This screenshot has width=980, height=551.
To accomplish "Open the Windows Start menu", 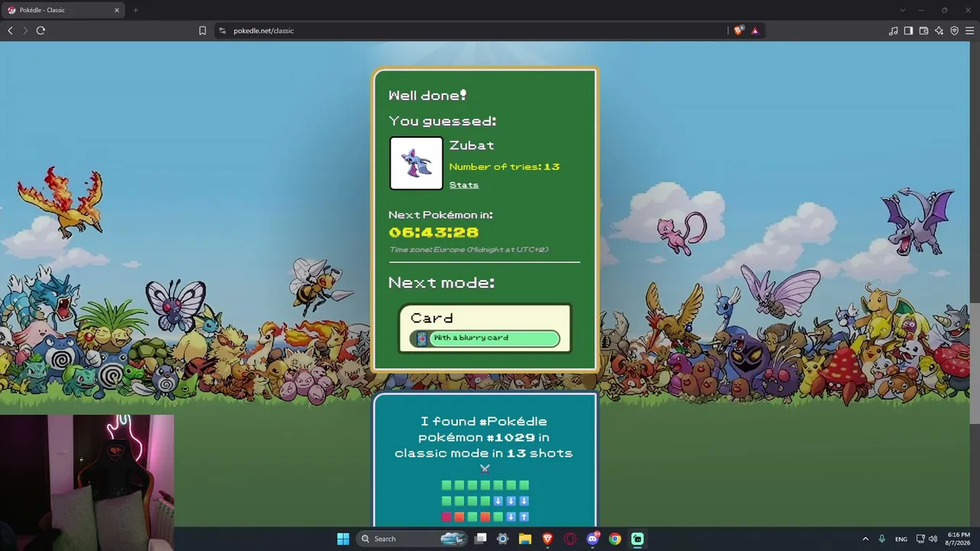I will [x=343, y=539].
